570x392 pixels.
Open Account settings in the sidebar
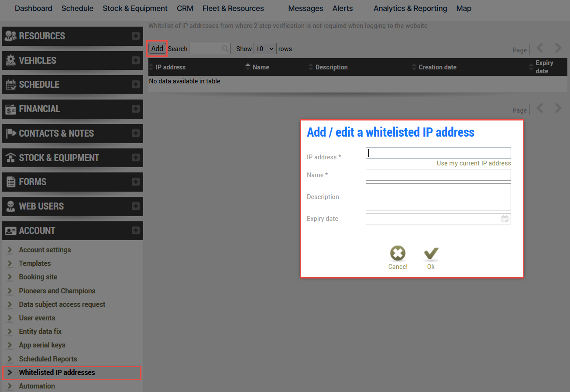[45, 250]
